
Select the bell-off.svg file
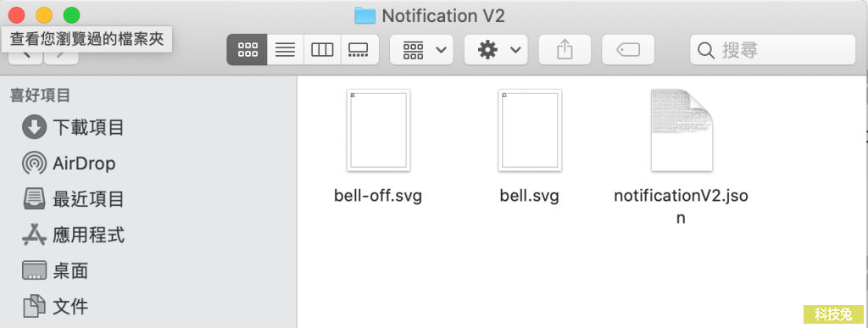378,146
